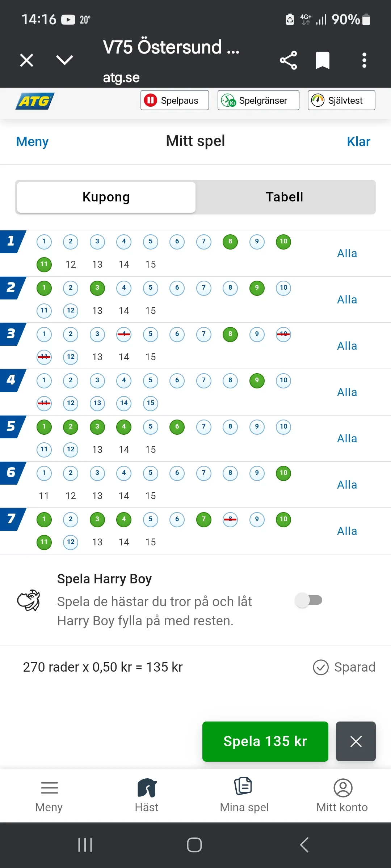Tap Klar to finish
This screenshot has width=391, height=868.
click(x=358, y=141)
